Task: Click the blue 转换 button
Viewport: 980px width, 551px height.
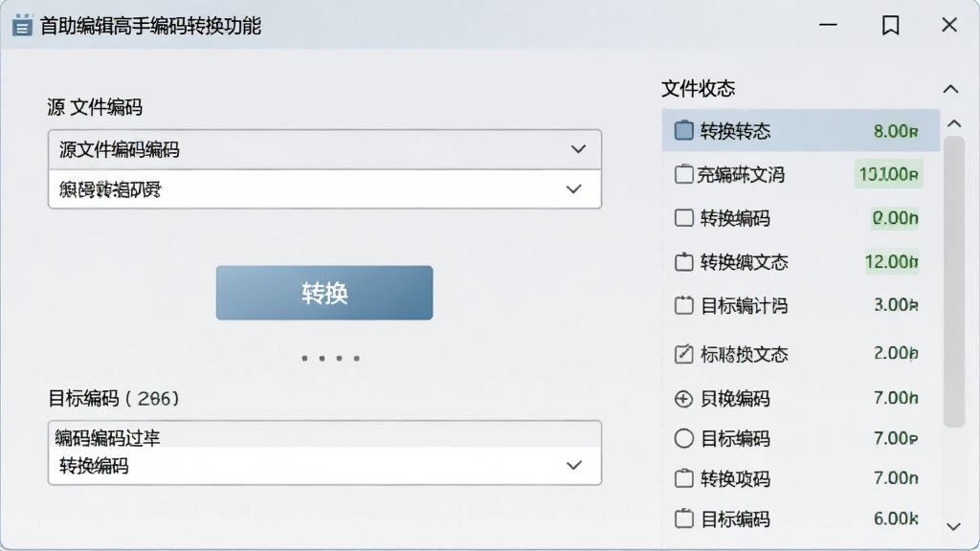Action: pos(324,293)
